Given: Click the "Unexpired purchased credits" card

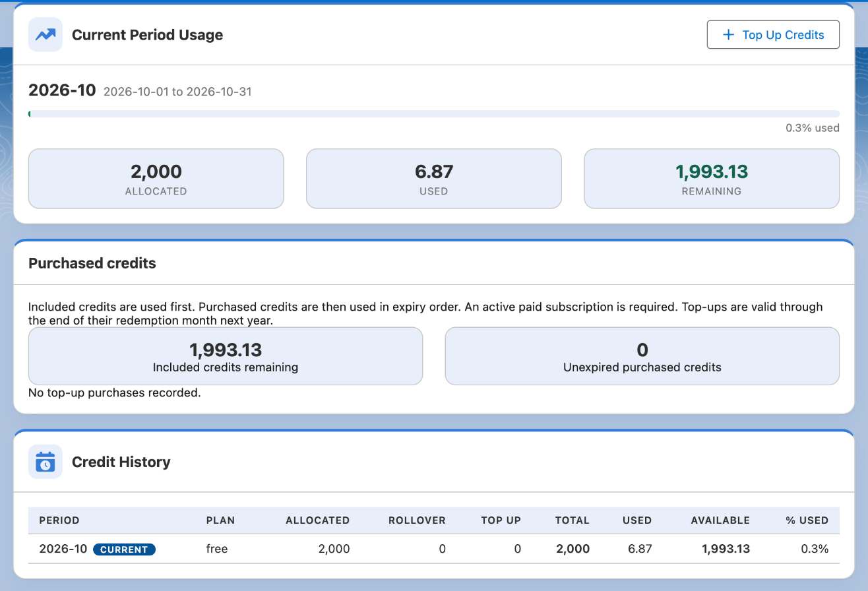Looking at the screenshot, I should click(x=642, y=356).
